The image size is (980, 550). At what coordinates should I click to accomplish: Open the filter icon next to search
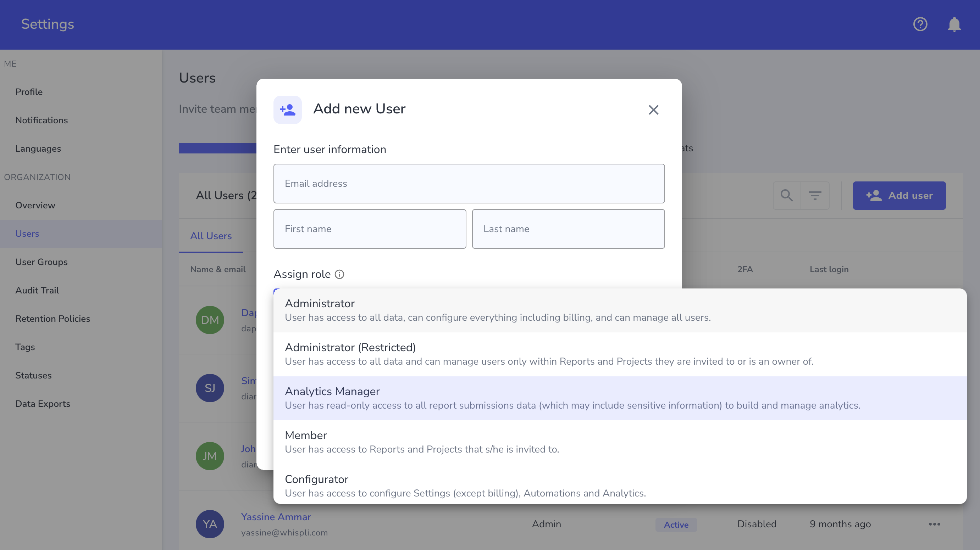click(x=815, y=195)
